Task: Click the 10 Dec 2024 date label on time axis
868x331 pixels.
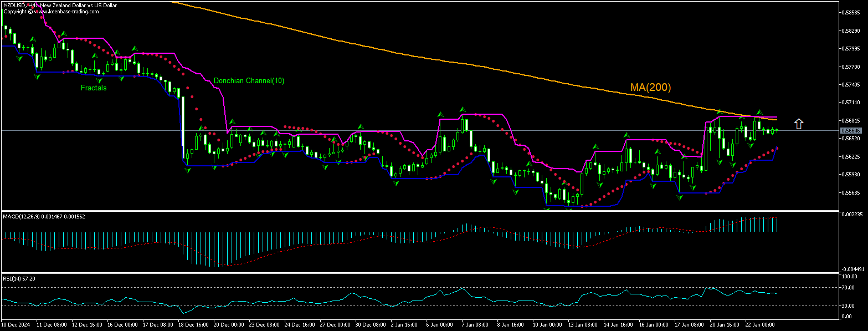Action: (x=17, y=324)
